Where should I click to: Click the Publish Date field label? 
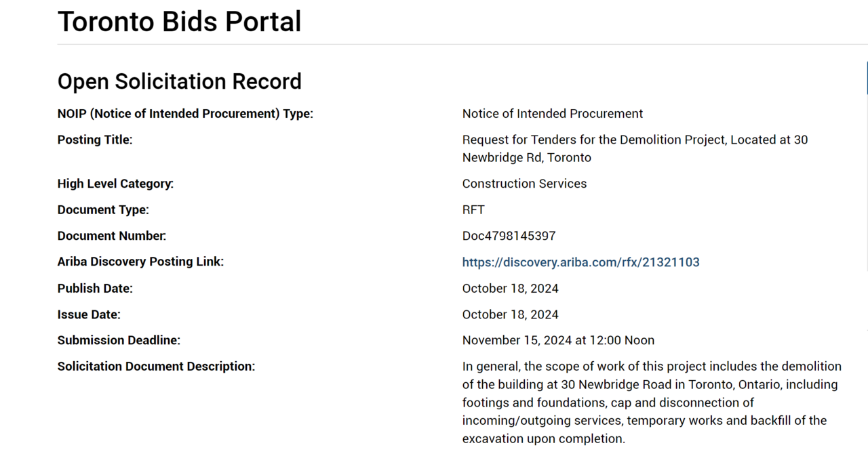coord(95,289)
